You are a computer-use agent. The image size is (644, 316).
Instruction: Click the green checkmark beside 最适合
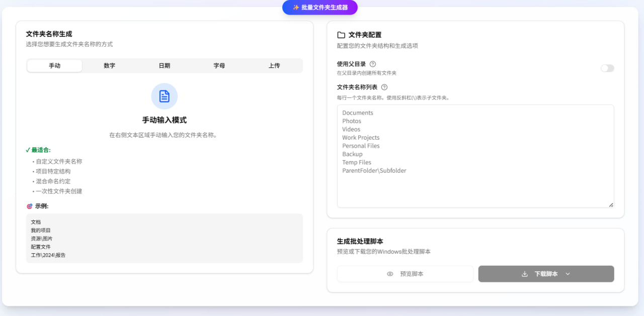28,150
